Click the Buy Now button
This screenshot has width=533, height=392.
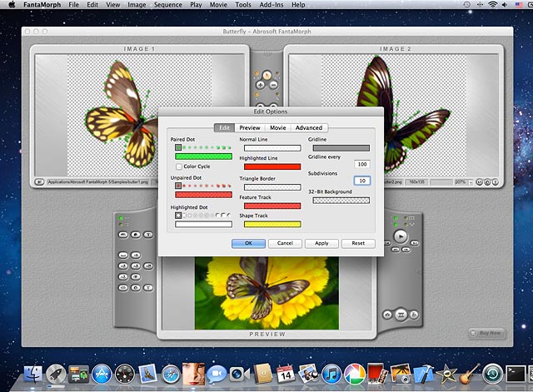click(x=486, y=333)
